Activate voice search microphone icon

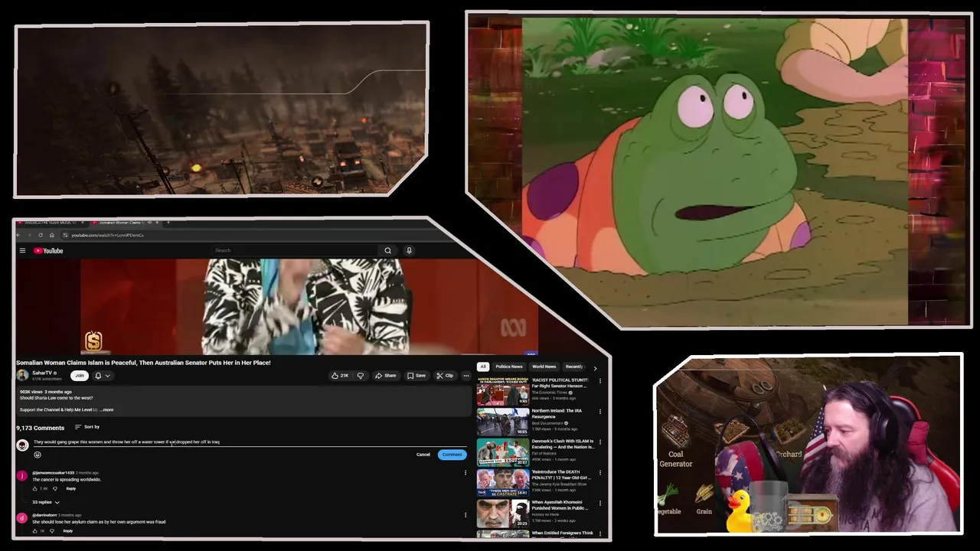[409, 250]
